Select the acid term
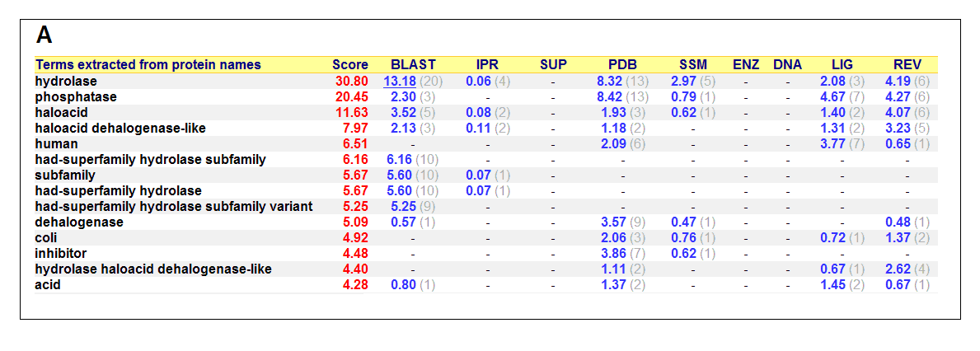 click(x=48, y=284)
